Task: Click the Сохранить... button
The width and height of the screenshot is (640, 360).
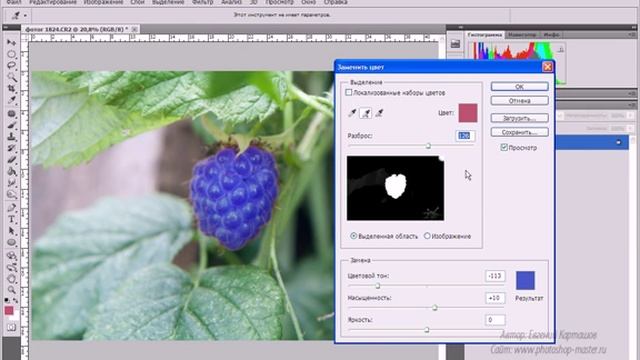Action: [x=519, y=132]
